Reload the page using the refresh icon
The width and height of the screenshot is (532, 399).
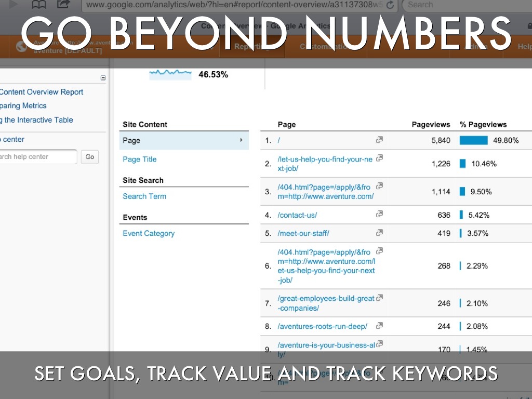tap(390, 5)
